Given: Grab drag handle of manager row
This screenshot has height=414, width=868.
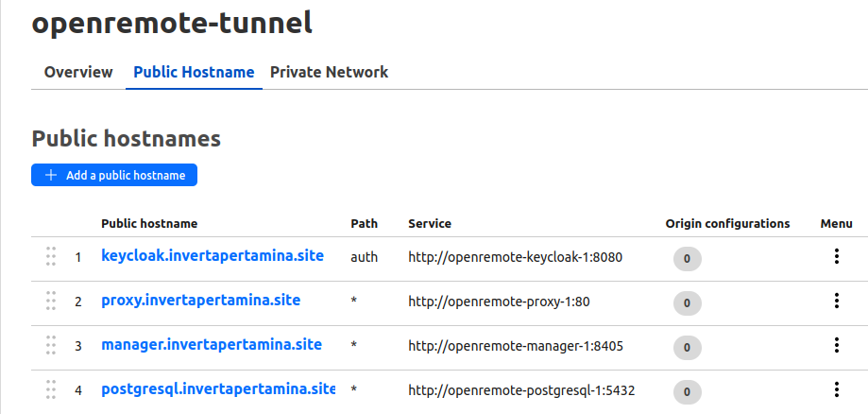Looking at the screenshot, I should click(x=51, y=345).
